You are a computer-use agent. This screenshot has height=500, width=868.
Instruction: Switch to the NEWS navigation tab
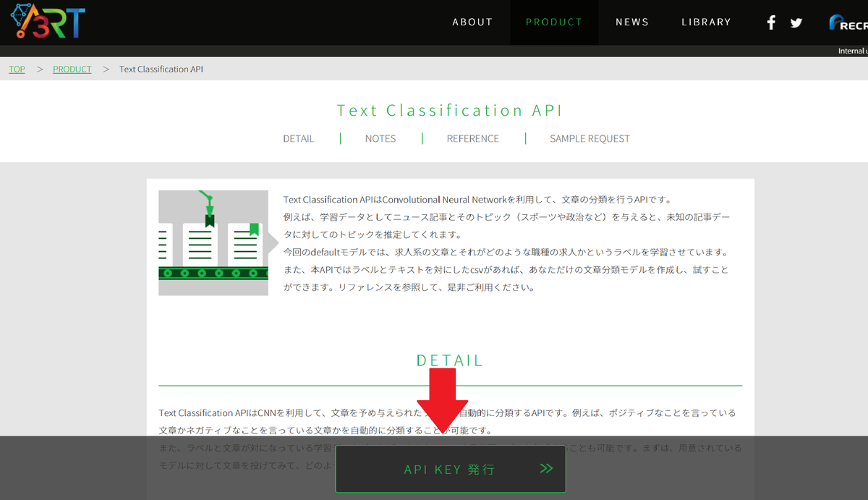tap(632, 22)
